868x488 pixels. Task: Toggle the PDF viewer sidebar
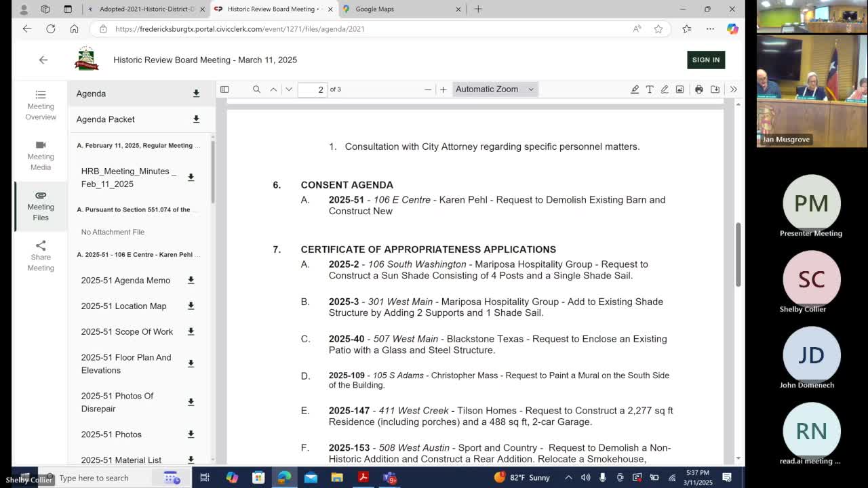pos(224,89)
